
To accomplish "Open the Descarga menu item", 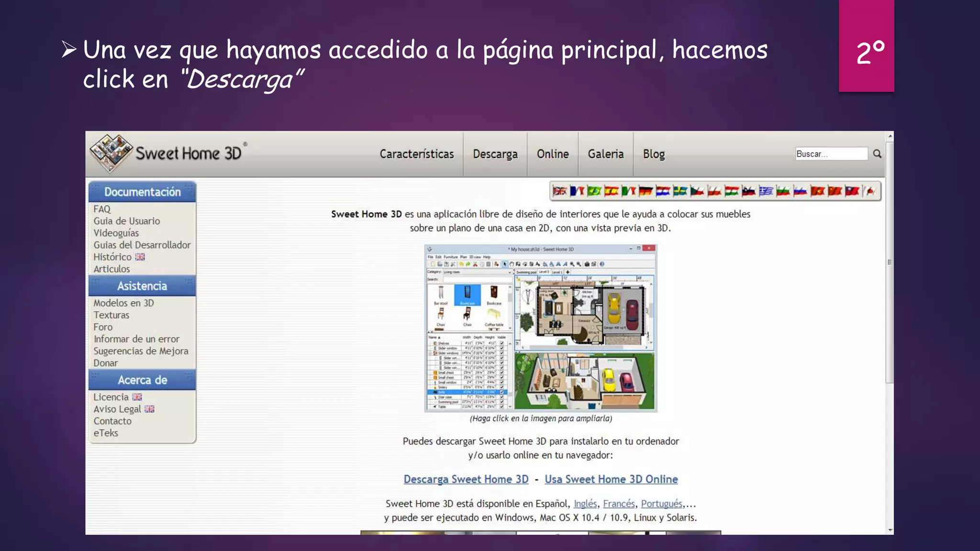I will point(495,154).
